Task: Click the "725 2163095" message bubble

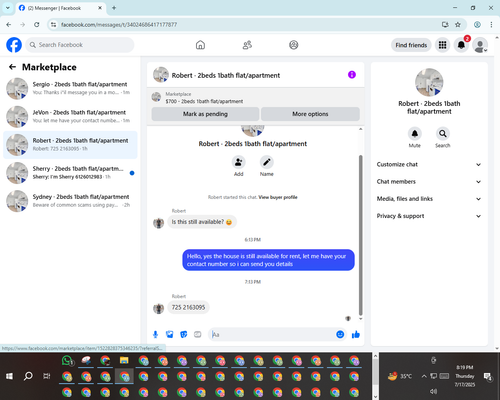Action: coord(188,307)
